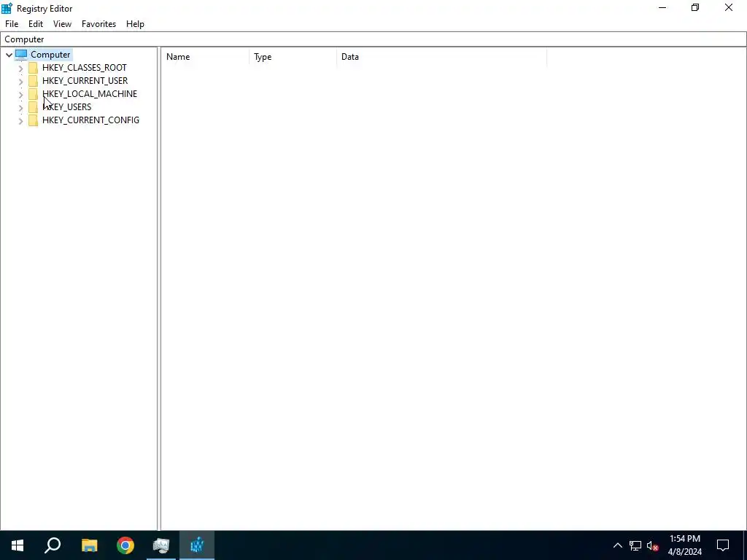Select the HKEY_LOCAL_MACHINE label
Screen dimensions: 747x560
tap(90, 94)
